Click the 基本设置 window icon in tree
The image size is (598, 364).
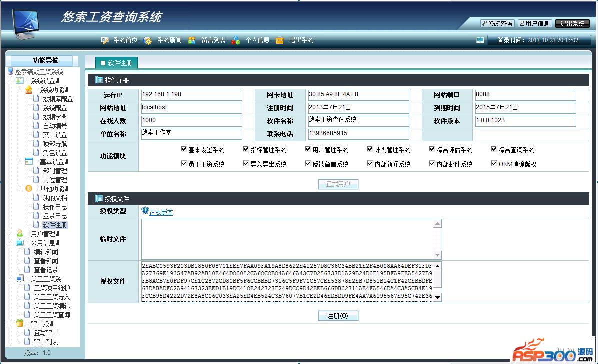[x=29, y=161]
